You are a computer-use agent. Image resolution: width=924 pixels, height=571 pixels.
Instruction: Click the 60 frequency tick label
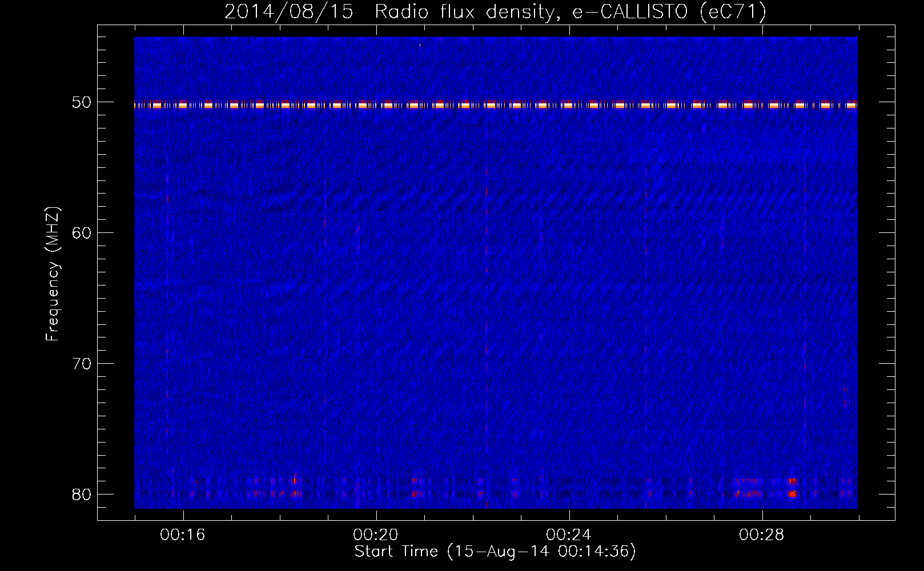(x=82, y=233)
